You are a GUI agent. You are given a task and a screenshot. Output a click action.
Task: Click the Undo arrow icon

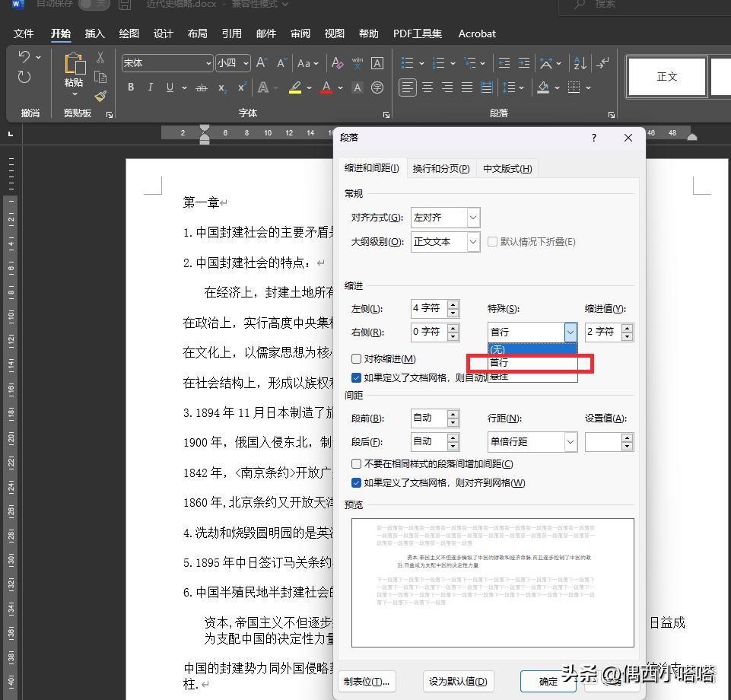coord(25,57)
